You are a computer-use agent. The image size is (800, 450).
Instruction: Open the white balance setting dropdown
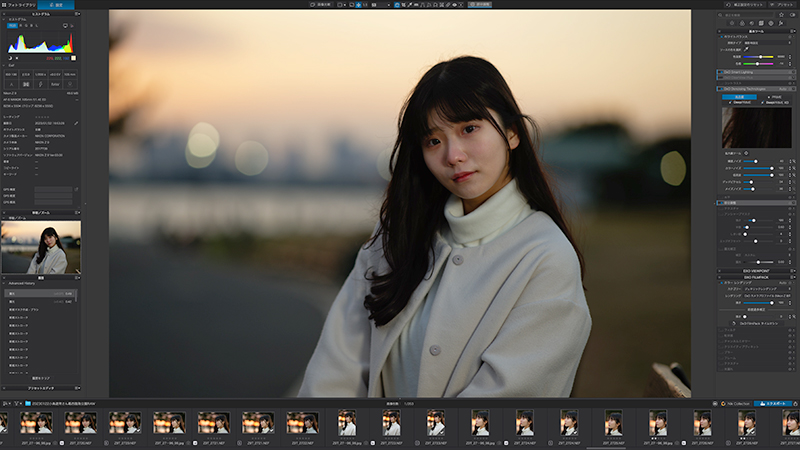point(767,43)
